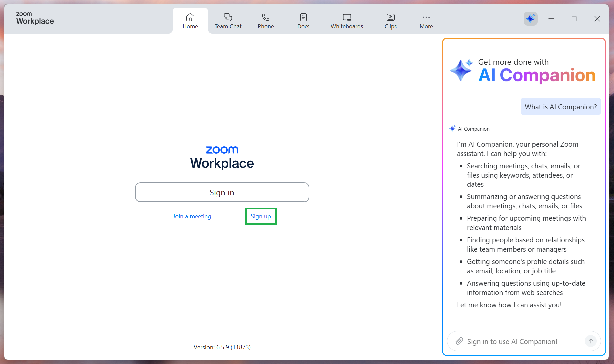
Task: Switch to the Clips tab
Action: 390,21
